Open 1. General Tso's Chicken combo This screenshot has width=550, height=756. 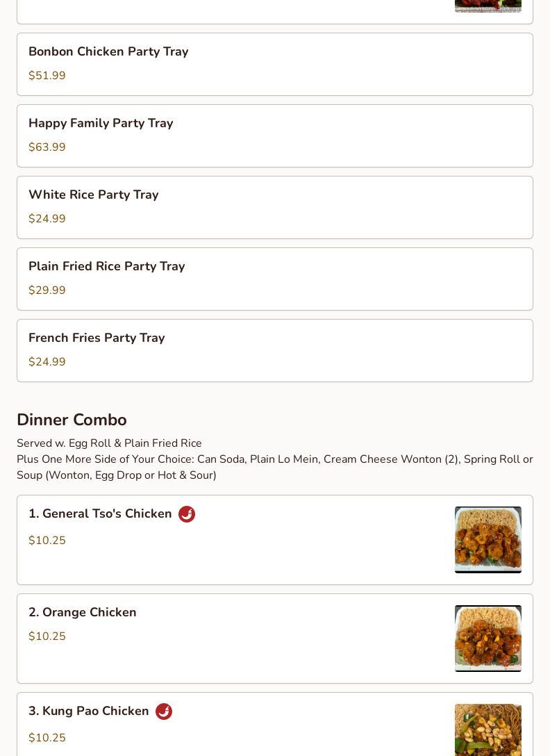(x=275, y=540)
